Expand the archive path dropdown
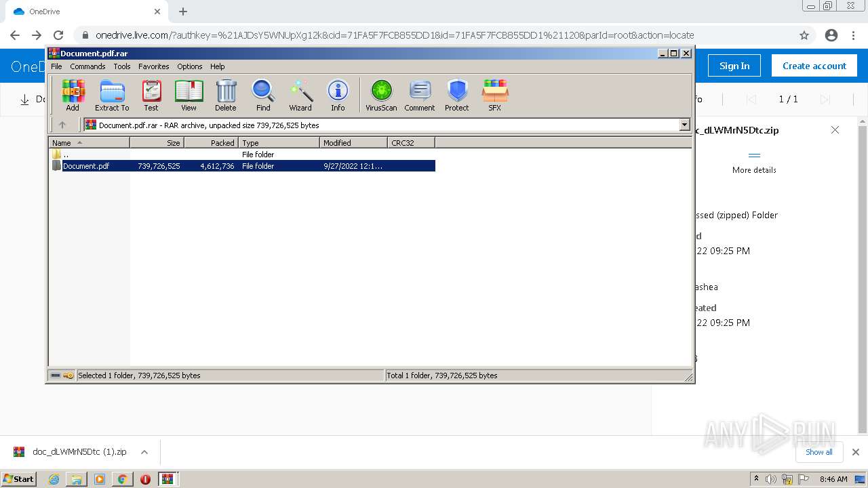The height and width of the screenshot is (488, 868). pos(684,125)
